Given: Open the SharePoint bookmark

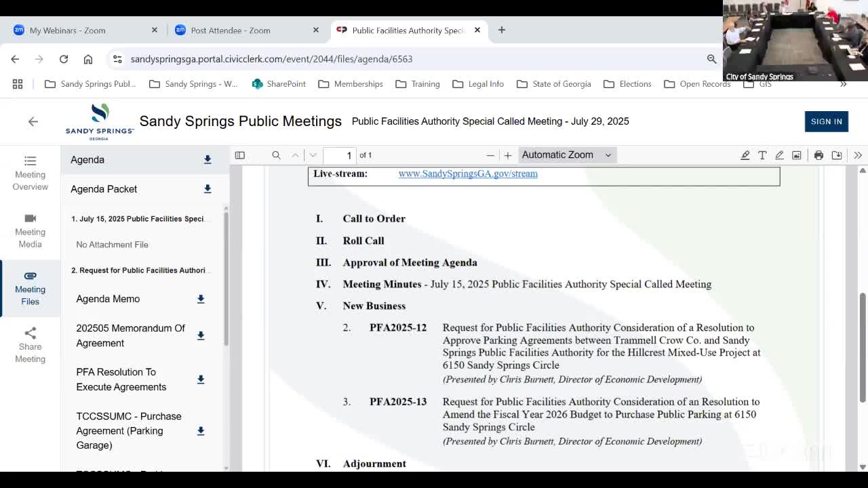Looking at the screenshot, I should tap(279, 84).
